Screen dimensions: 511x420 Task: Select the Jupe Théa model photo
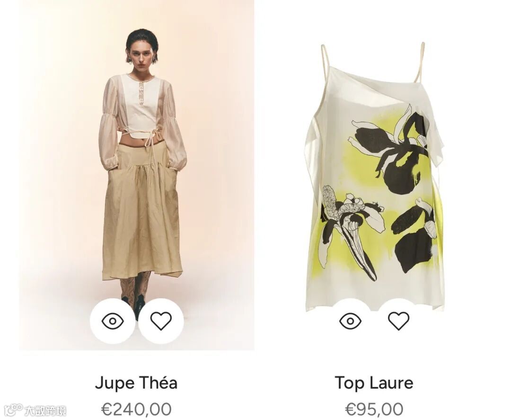click(137, 175)
